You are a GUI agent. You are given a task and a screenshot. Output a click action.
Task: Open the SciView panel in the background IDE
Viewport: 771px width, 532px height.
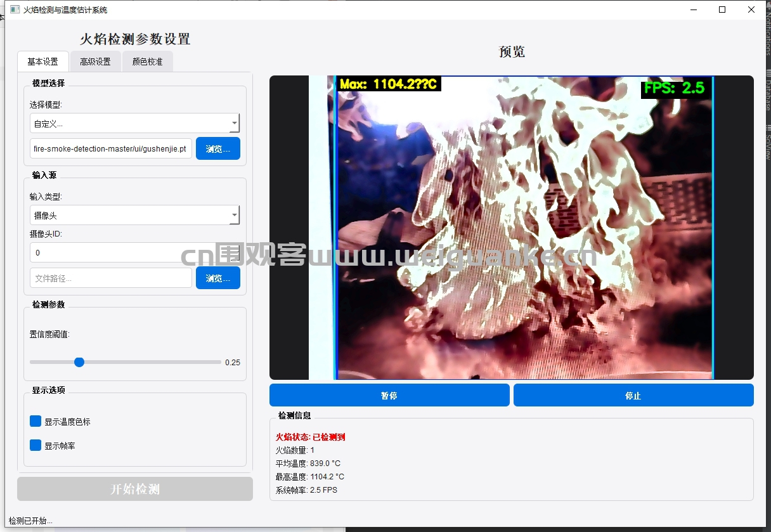(768, 143)
